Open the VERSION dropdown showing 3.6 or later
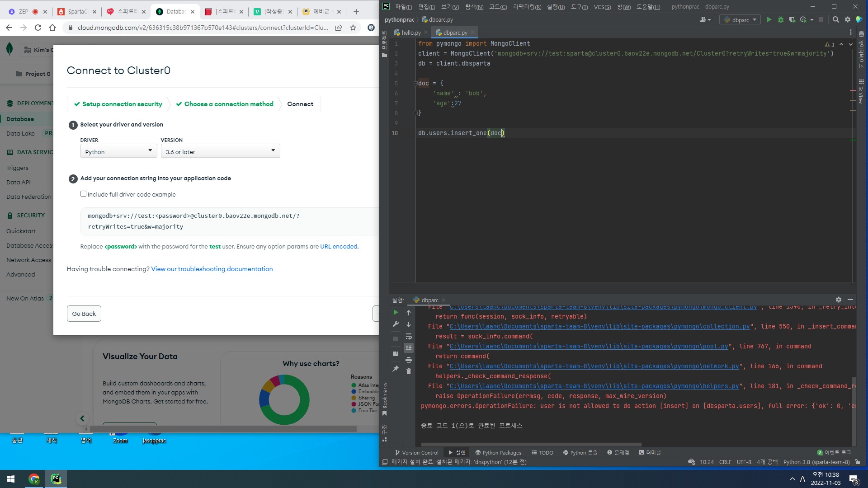The height and width of the screenshot is (488, 868). pos(221,151)
